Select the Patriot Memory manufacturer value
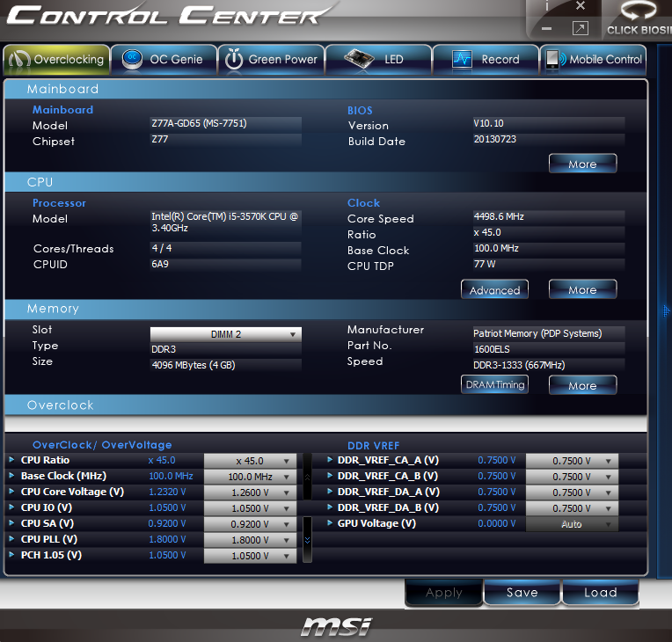Viewport: 672px width, 642px height. point(537,333)
